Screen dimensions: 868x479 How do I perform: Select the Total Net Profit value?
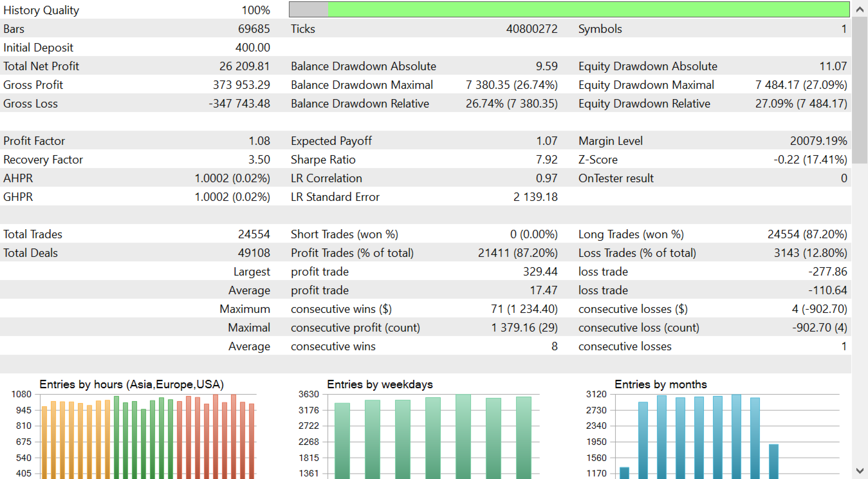(x=246, y=66)
